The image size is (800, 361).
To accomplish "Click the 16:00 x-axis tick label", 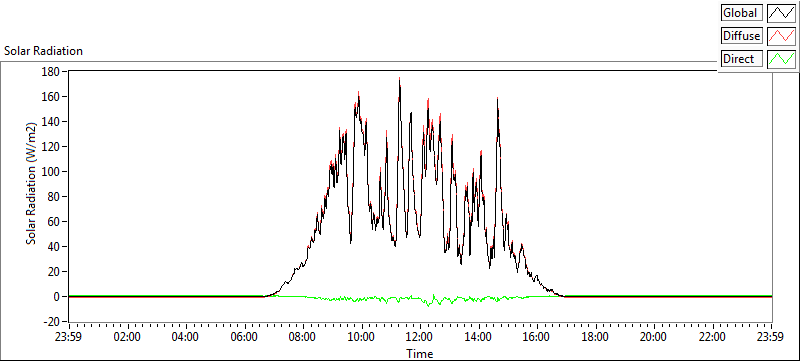I will tap(537, 337).
